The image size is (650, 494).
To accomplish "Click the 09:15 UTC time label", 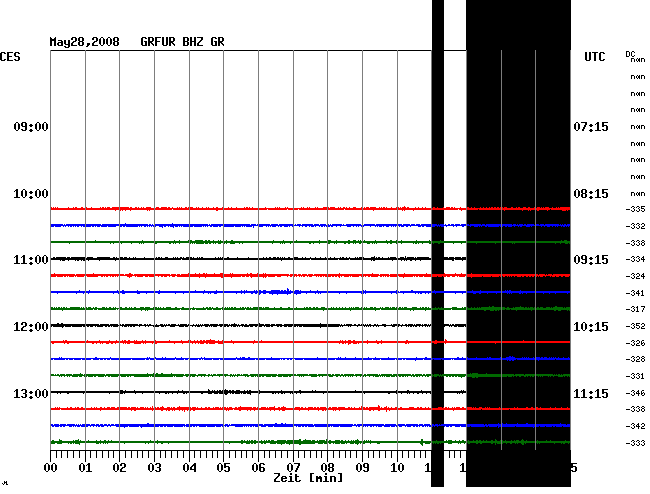I will (591, 260).
